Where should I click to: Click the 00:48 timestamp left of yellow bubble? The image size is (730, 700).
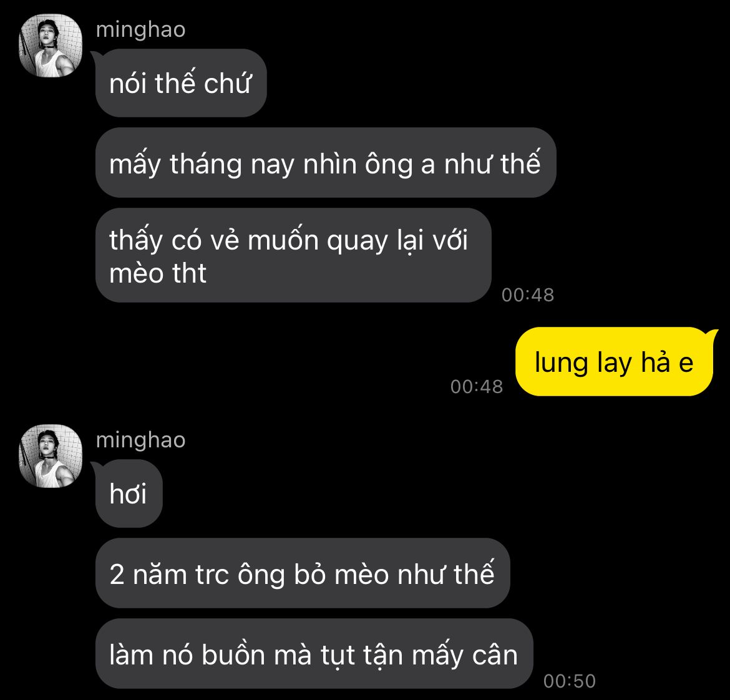pos(476,386)
